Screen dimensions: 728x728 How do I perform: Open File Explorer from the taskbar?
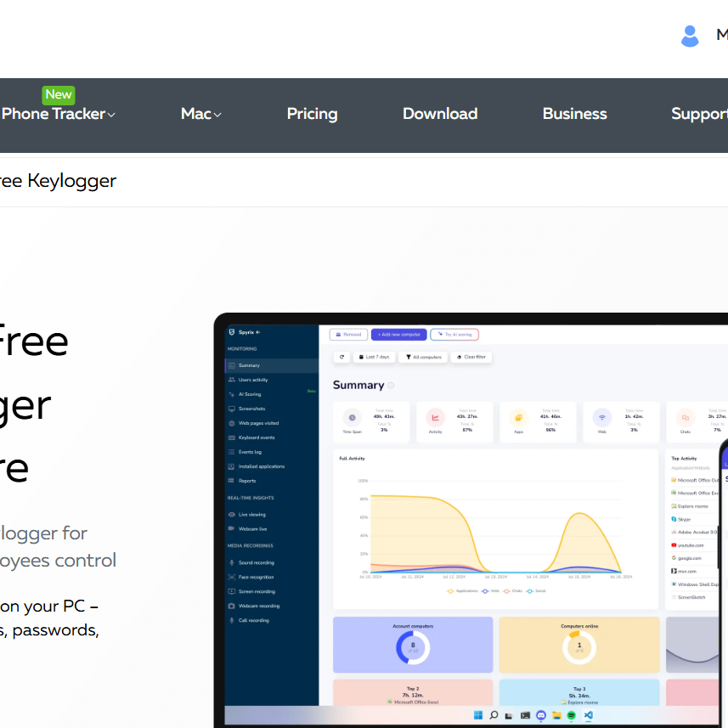(x=556, y=715)
